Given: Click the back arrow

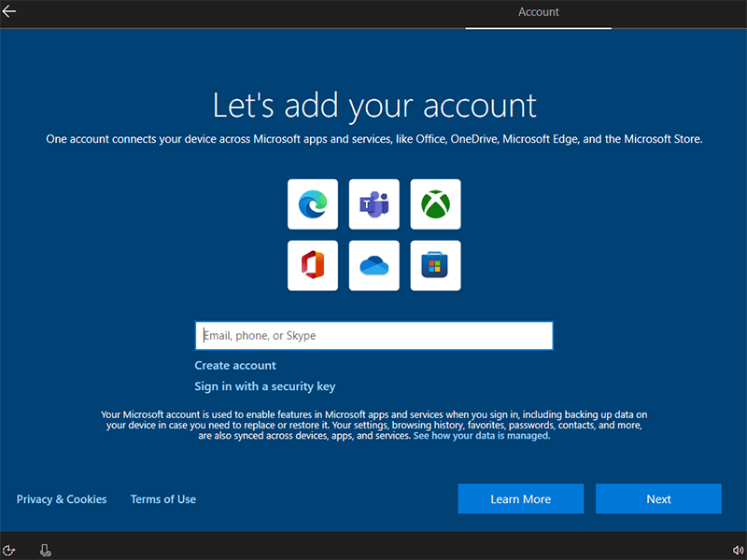Looking at the screenshot, I should tap(13, 10).
